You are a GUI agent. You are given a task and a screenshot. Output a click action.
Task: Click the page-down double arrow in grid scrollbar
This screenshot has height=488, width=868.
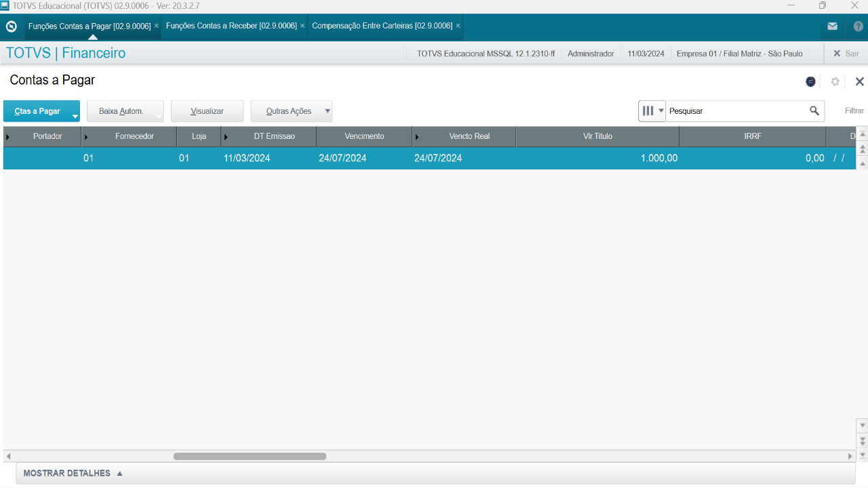(863, 441)
